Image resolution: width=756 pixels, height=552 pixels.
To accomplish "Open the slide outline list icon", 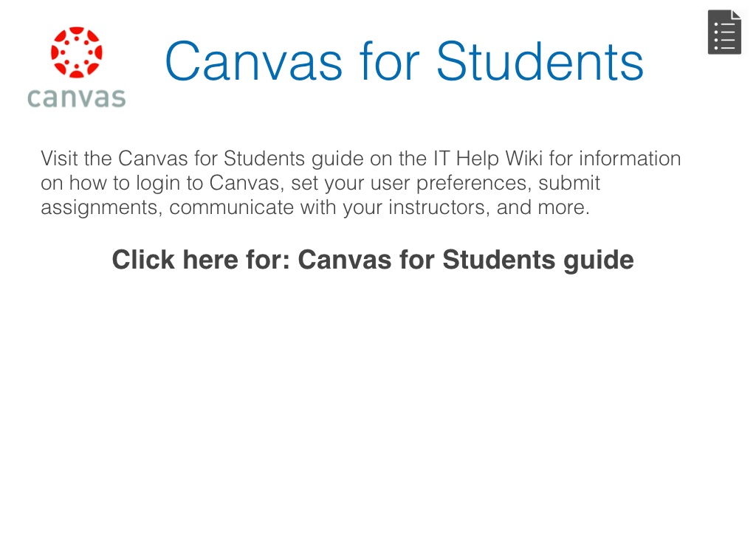I will click(724, 32).
